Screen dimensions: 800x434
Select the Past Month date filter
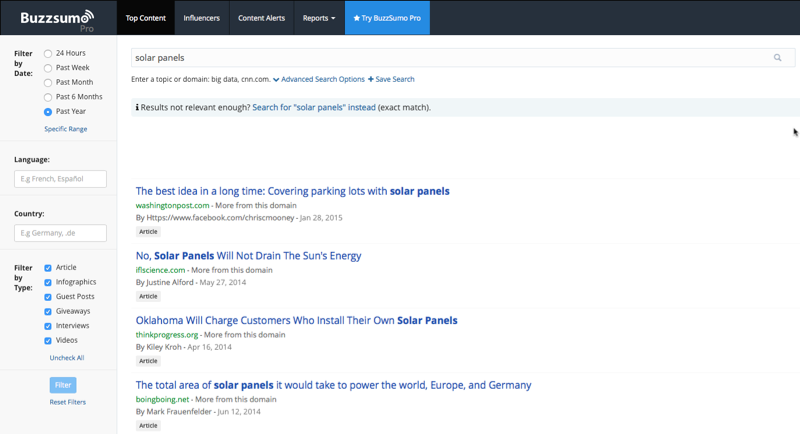click(x=48, y=83)
